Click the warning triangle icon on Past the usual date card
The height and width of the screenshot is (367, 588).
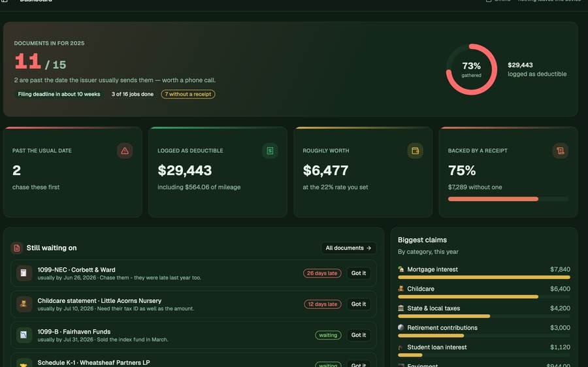click(x=125, y=151)
